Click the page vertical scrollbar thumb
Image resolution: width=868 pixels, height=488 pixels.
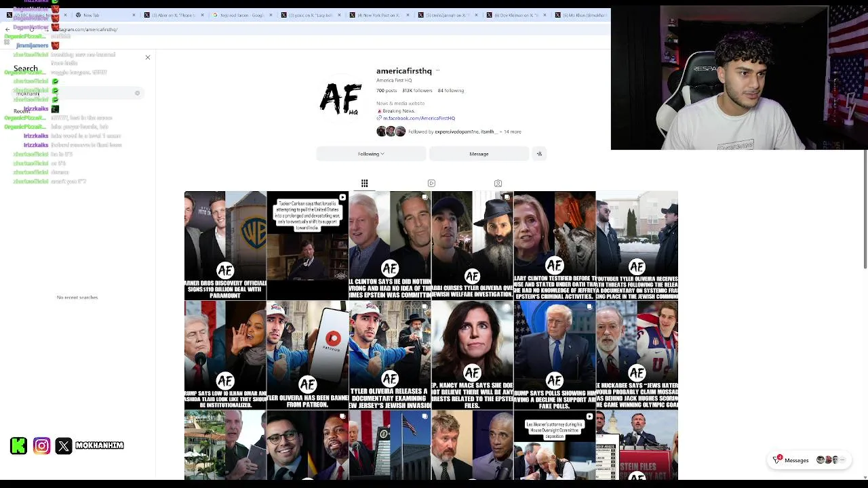click(x=865, y=209)
